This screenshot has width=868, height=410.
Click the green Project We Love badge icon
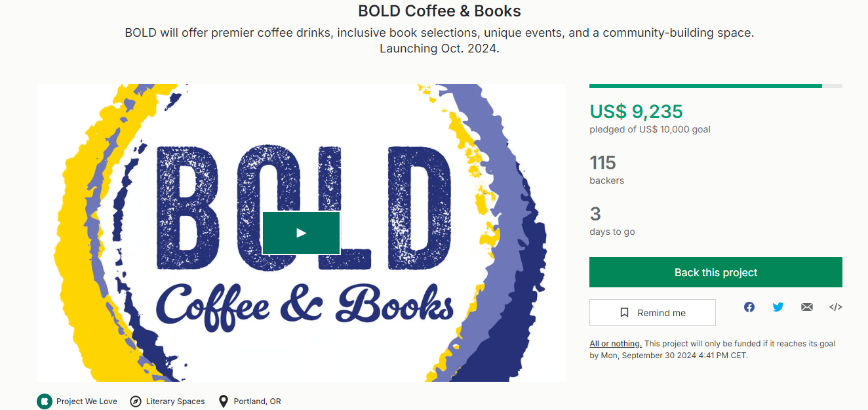[x=45, y=401]
